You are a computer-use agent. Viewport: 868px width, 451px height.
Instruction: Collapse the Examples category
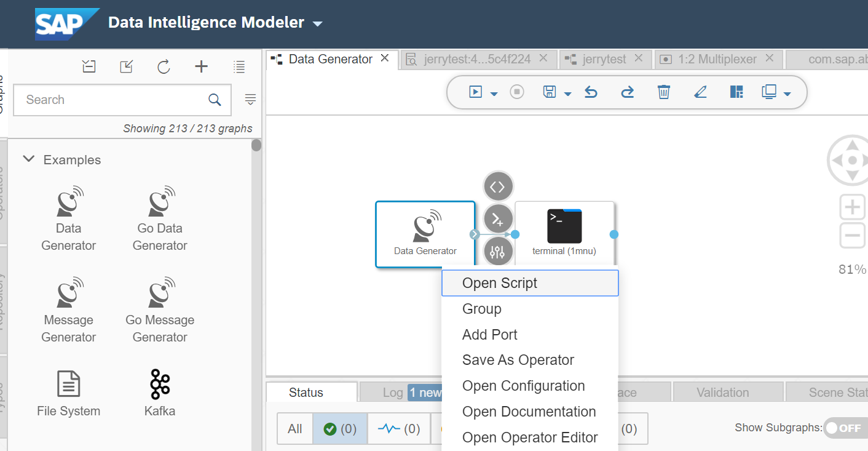pyautogui.click(x=28, y=159)
